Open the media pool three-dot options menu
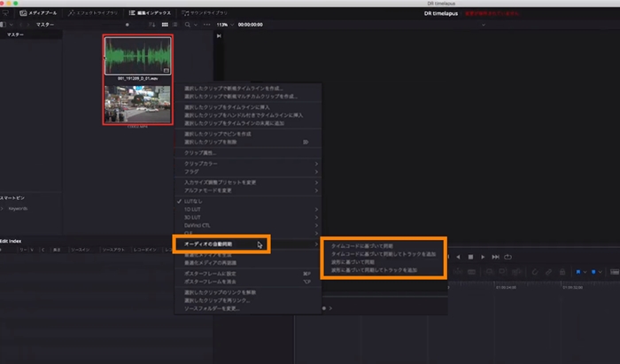This screenshot has width=620, height=364. [x=206, y=25]
